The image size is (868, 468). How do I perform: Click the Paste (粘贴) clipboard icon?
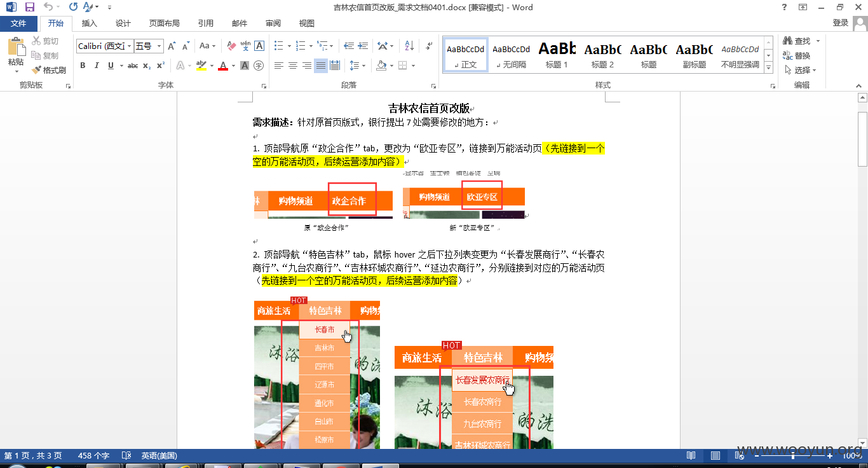[16, 46]
